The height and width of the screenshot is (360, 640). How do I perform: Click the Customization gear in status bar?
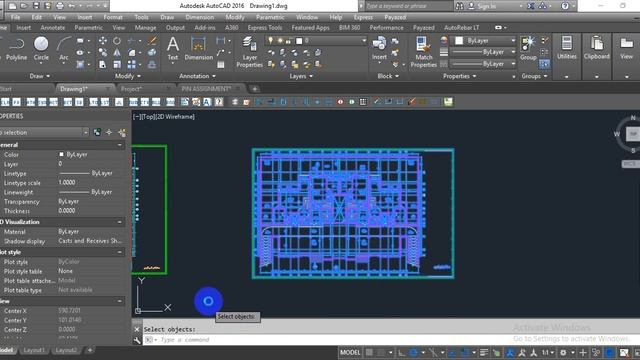click(x=563, y=353)
